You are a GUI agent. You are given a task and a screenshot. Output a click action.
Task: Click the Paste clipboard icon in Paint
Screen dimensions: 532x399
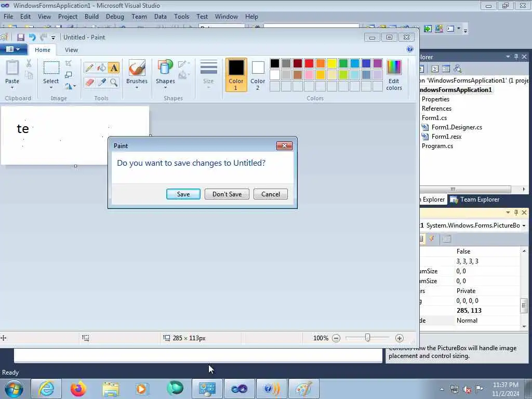point(12,68)
